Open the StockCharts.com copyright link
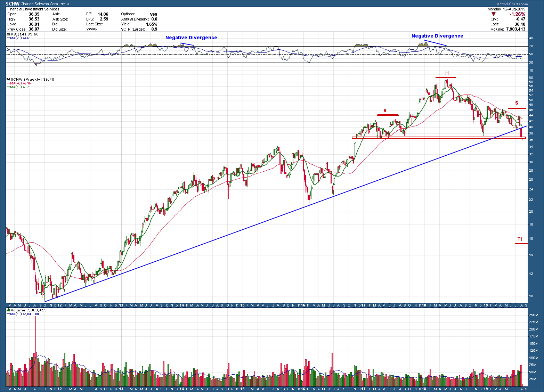The image size is (544, 392). tap(512, 4)
